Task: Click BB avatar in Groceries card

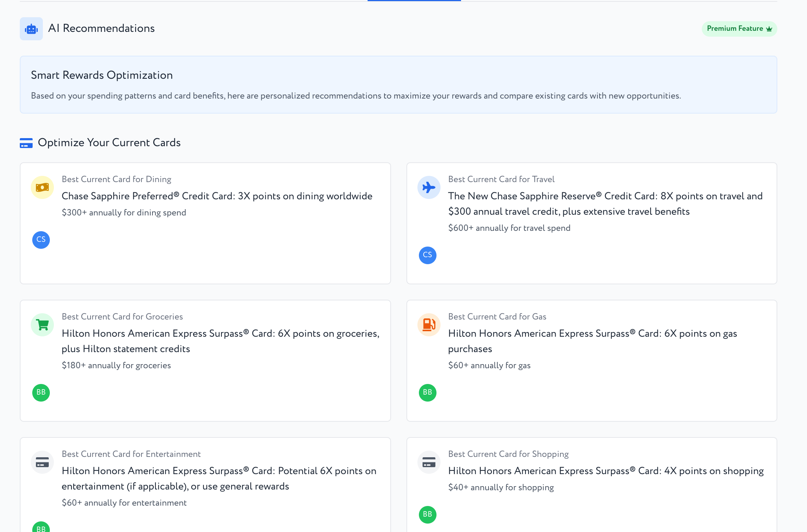Action: click(41, 392)
